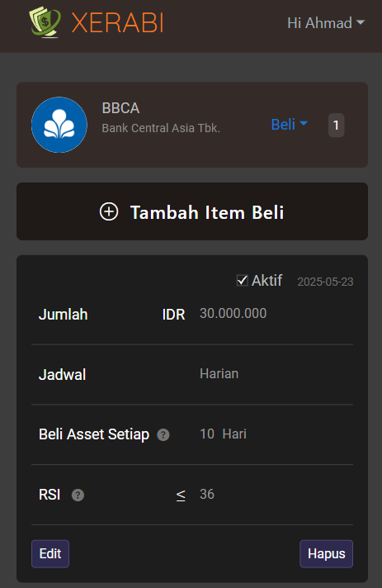The width and height of the screenshot is (382, 588).
Task: Select the Jumlah amount 30.000.000 value
Action: click(x=233, y=314)
